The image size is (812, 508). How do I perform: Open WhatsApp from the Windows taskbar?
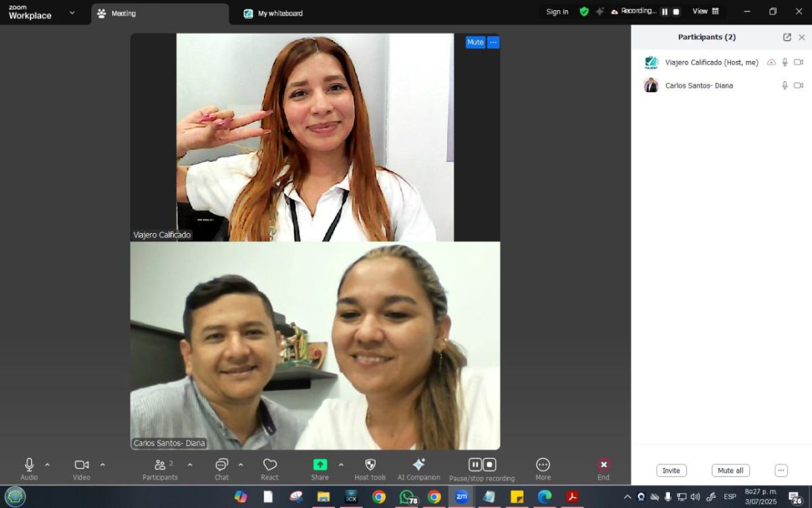coord(407,496)
